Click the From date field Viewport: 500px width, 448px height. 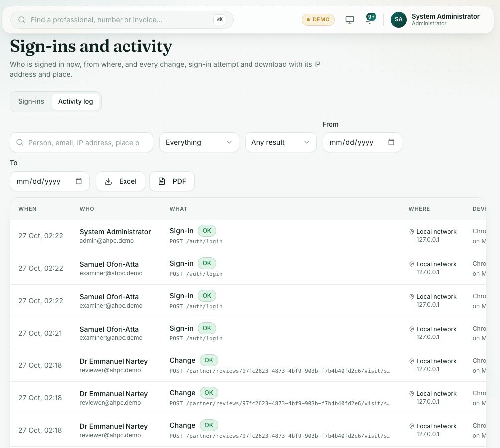[362, 142]
